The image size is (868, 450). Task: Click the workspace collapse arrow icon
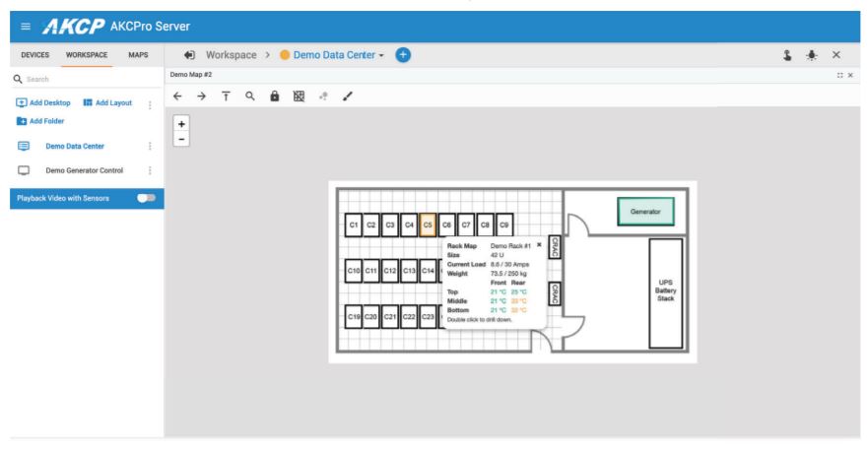point(189,54)
